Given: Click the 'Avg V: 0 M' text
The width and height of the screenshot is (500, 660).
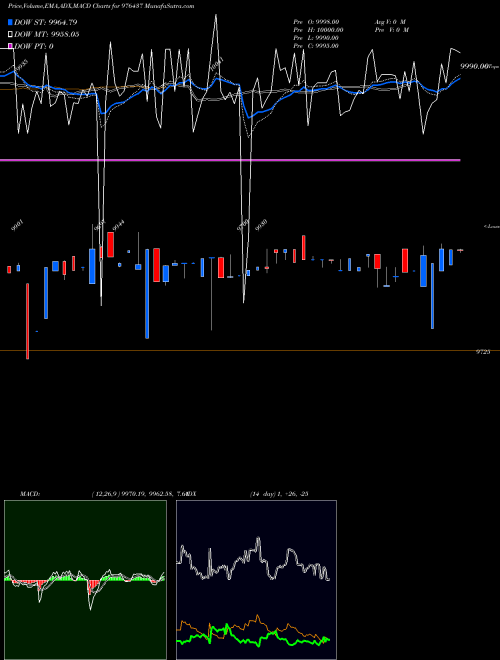Looking at the screenshot, I should click(390, 22).
